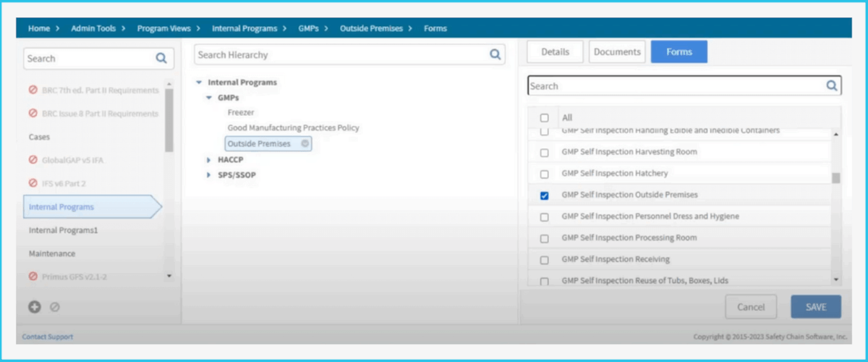Screen dimensions: 868x362
Task: Expand the SPS/SSOP tree node
Action: tap(209, 175)
